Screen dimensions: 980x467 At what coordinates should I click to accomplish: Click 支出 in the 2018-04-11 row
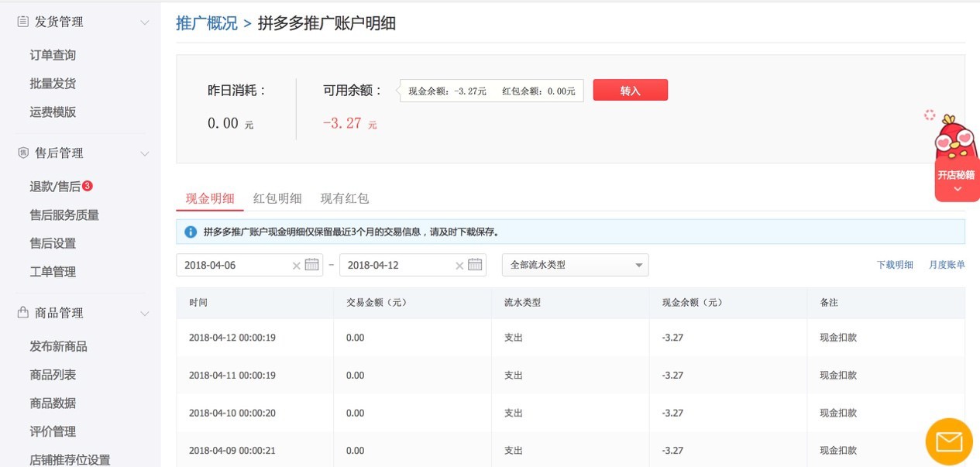coord(514,376)
